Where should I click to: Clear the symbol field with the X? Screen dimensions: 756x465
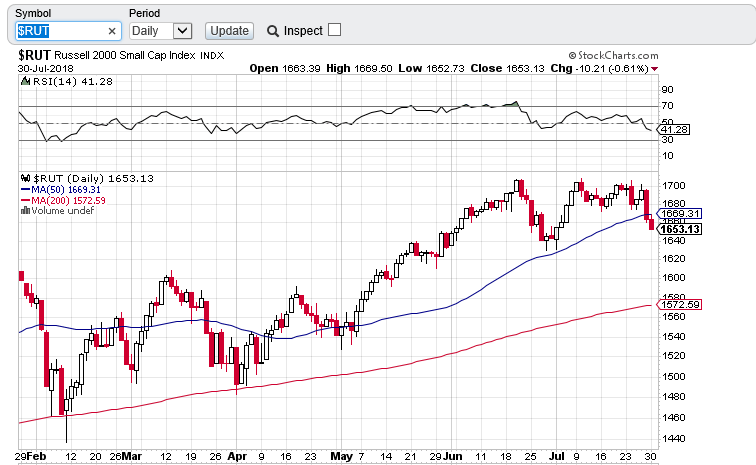pyautogui.click(x=112, y=31)
